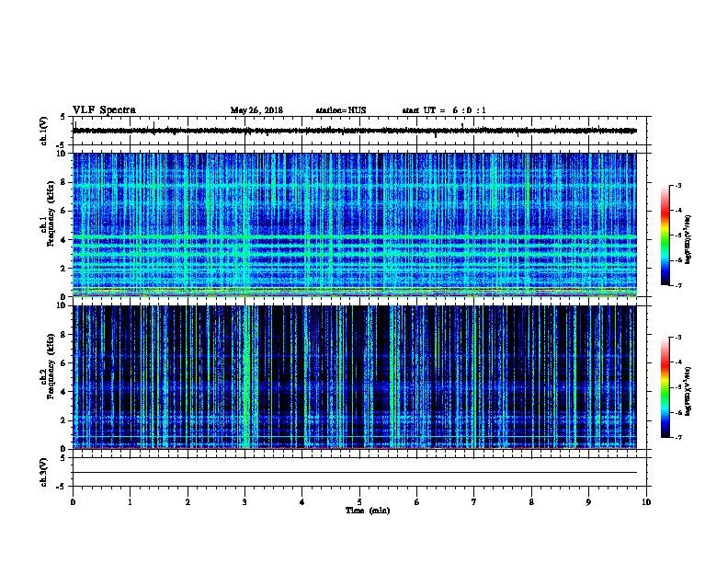
Task: Click time axis tick label '8'
Action: click(531, 502)
